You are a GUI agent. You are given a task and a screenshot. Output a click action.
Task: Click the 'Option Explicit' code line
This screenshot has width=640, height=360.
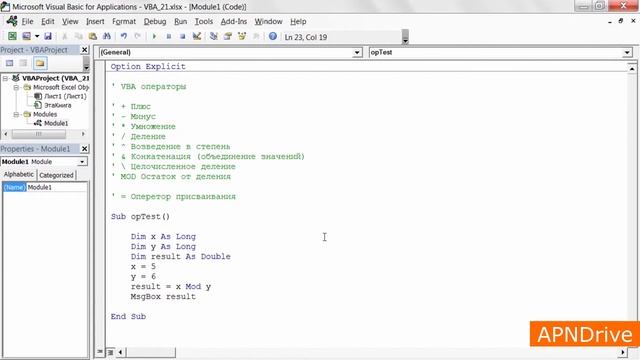(x=148, y=67)
